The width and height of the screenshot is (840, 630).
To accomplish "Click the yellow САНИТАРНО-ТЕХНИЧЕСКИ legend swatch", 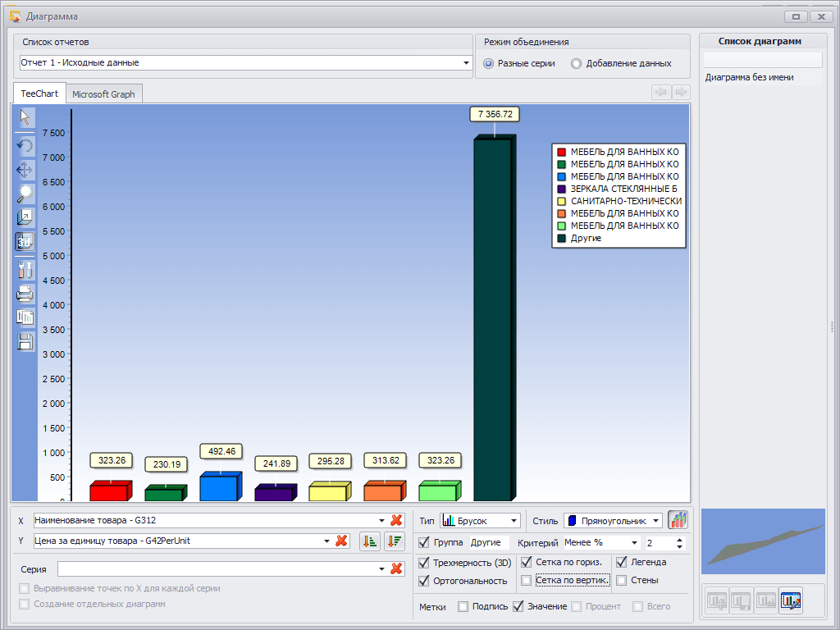I will [x=561, y=202].
